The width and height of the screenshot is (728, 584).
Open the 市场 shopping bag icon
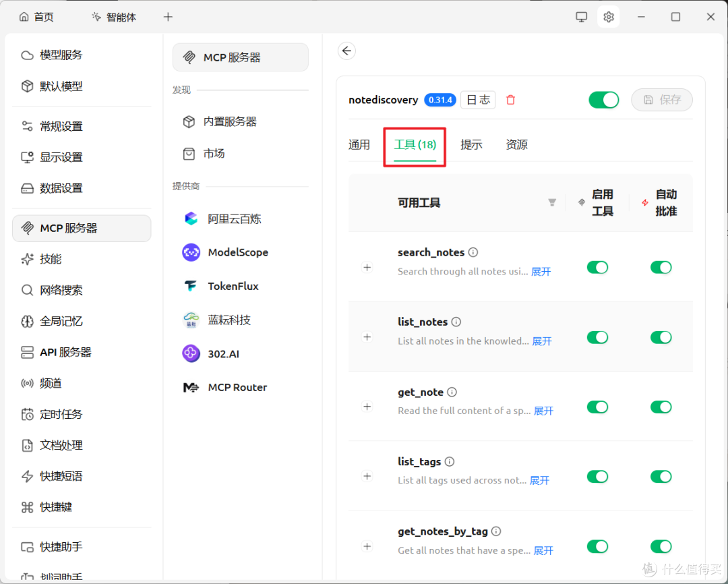[189, 154]
